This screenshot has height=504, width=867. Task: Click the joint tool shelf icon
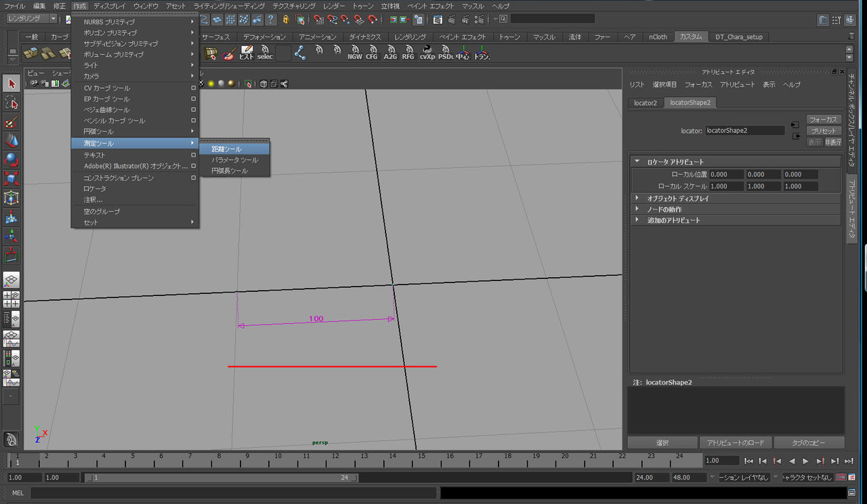tap(300, 53)
